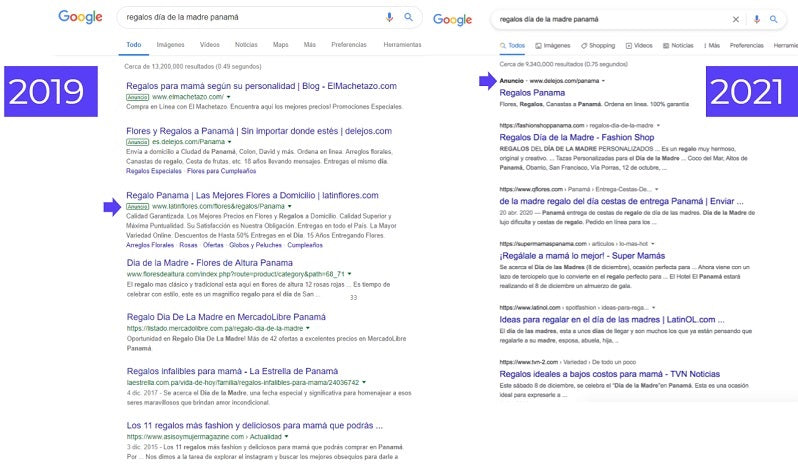798x468 pixels.
Task: Open the latinflores.com Regalo Panama ad title
Action: tap(252, 195)
